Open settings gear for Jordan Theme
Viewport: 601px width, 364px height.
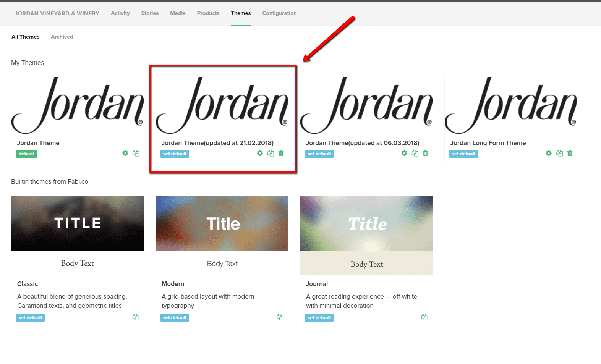[x=125, y=153]
